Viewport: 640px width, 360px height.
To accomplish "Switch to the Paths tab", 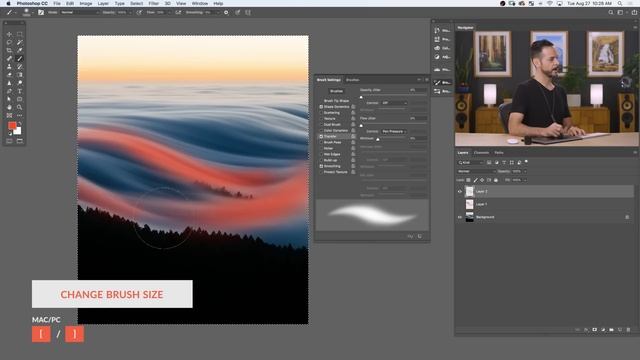I will 499,153.
